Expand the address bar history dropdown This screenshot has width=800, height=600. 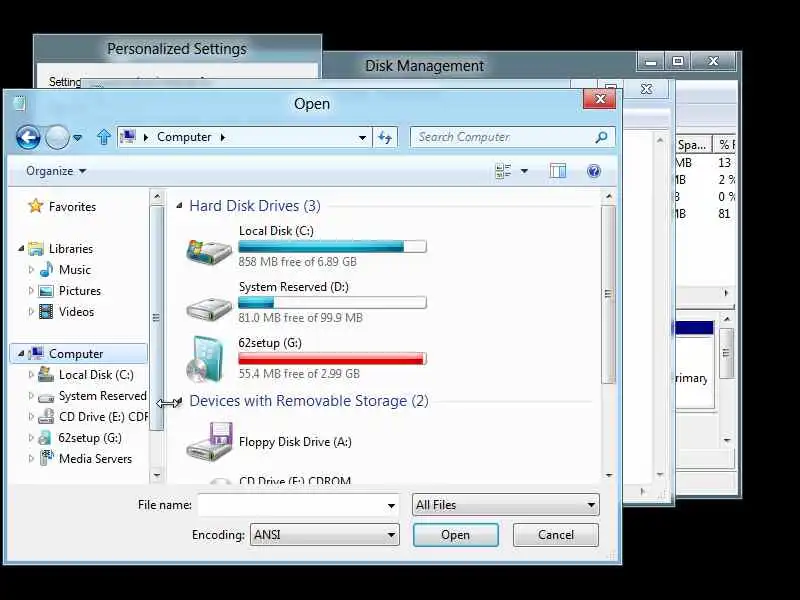coord(362,137)
